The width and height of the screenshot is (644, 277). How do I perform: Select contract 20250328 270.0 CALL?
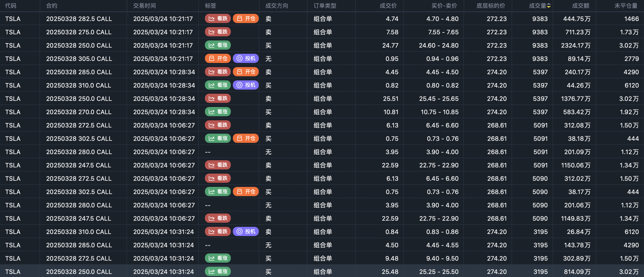click(x=79, y=112)
